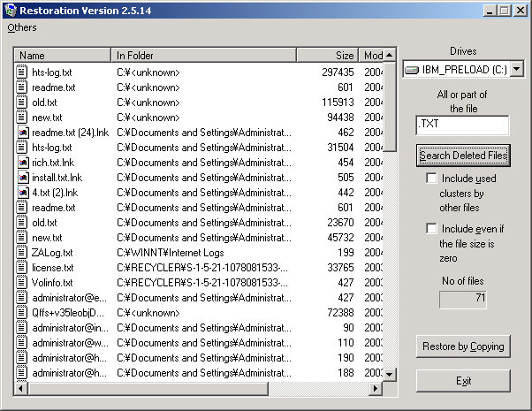Select the license.txt file icon
This screenshot has height=411, width=532.
[23, 268]
